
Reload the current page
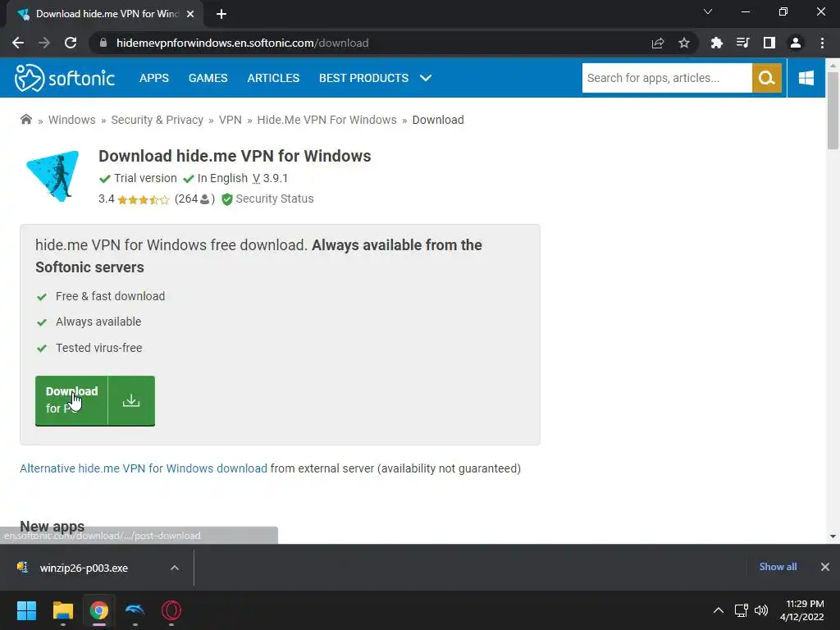[x=71, y=43]
